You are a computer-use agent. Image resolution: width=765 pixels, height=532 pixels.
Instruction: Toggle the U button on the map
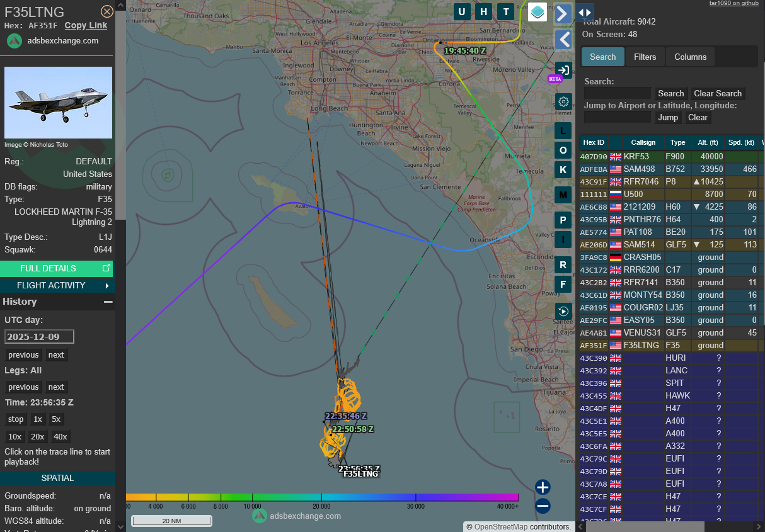tap(462, 12)
